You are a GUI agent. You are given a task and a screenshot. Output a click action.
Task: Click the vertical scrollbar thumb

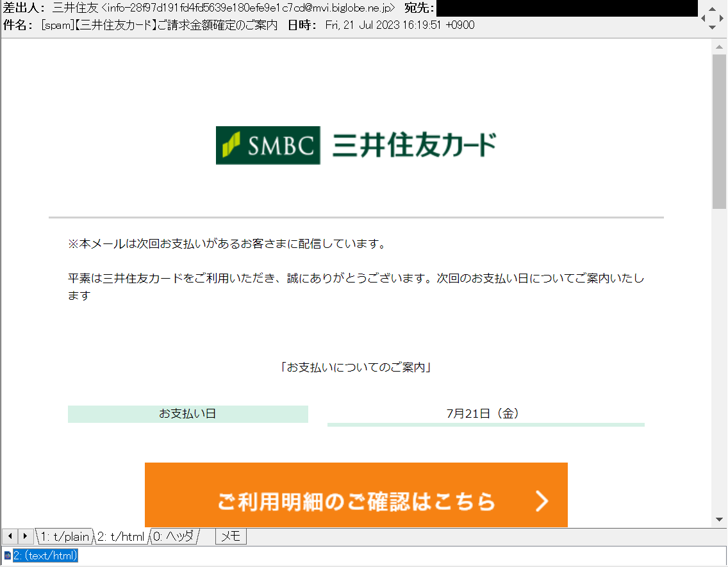[719, 132]
